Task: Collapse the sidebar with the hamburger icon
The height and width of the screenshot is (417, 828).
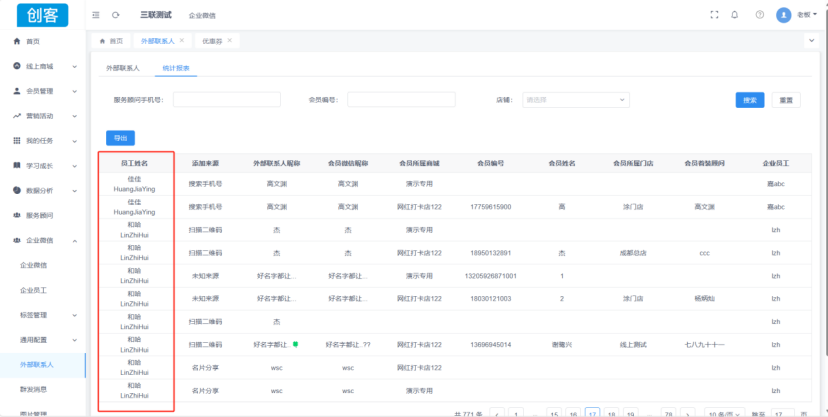Action: point(95,15)
